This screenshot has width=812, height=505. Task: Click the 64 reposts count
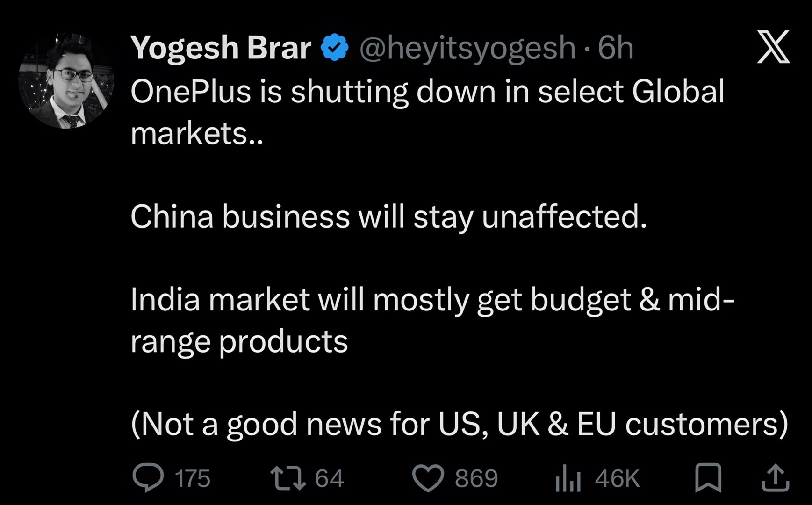[x=329, y=478]
